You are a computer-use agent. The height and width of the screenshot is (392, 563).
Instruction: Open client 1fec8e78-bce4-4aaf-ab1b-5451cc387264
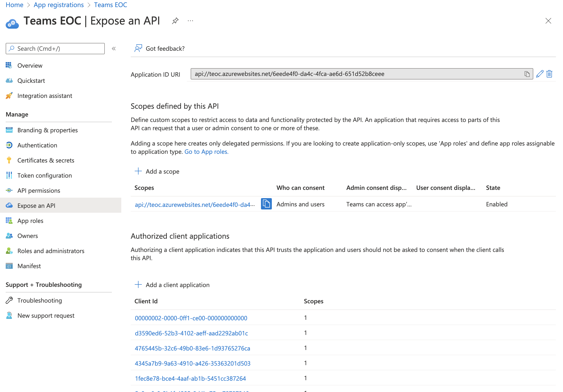tap(190, 379)
